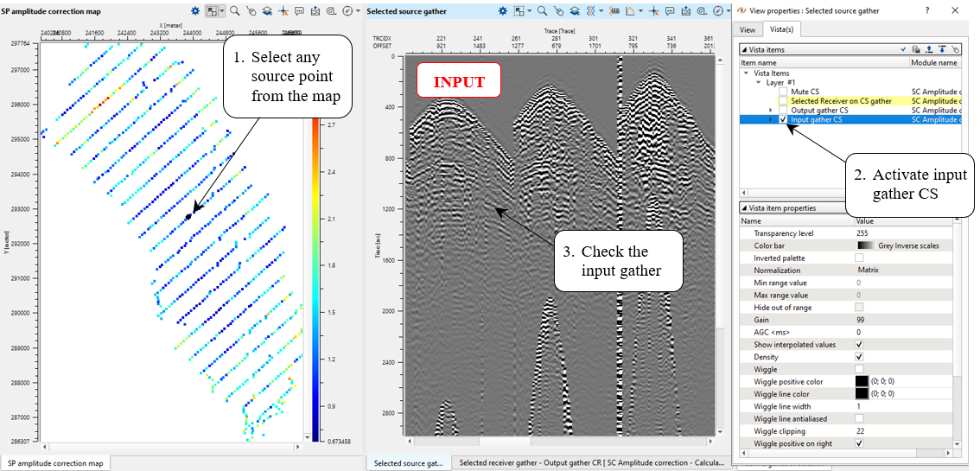Image resolution: width=980 pixels, height=471 pixels.
Task: Click the Wiggle positive color black swatch
Action: point(862,381)
